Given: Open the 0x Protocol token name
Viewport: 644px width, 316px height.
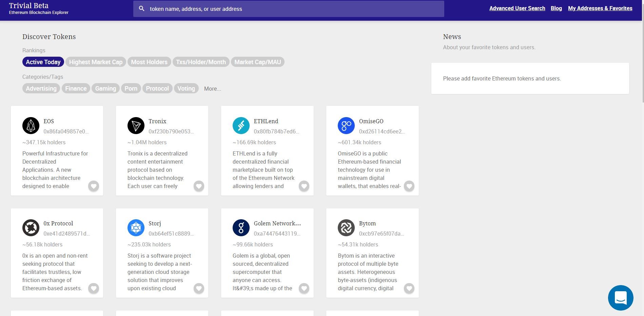Looking at the screenshot, I should 58,223.
